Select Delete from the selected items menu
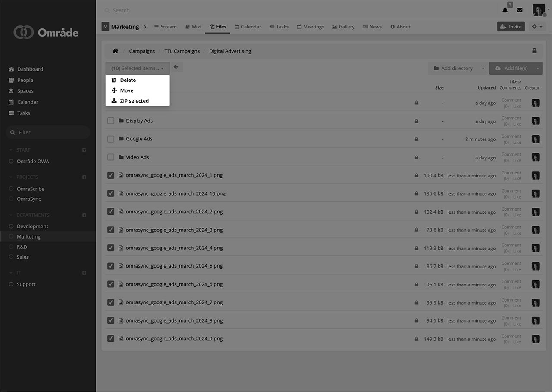 coord(128,80)
